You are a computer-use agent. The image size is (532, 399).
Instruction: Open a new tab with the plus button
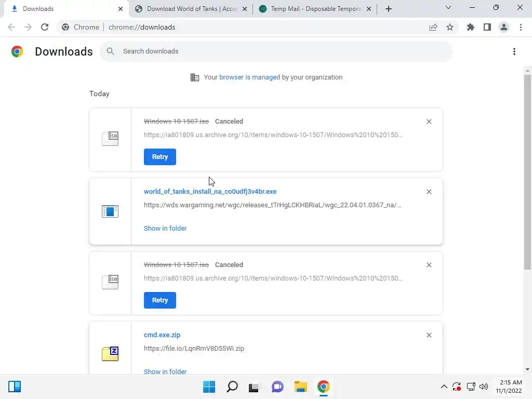(389, 9)
